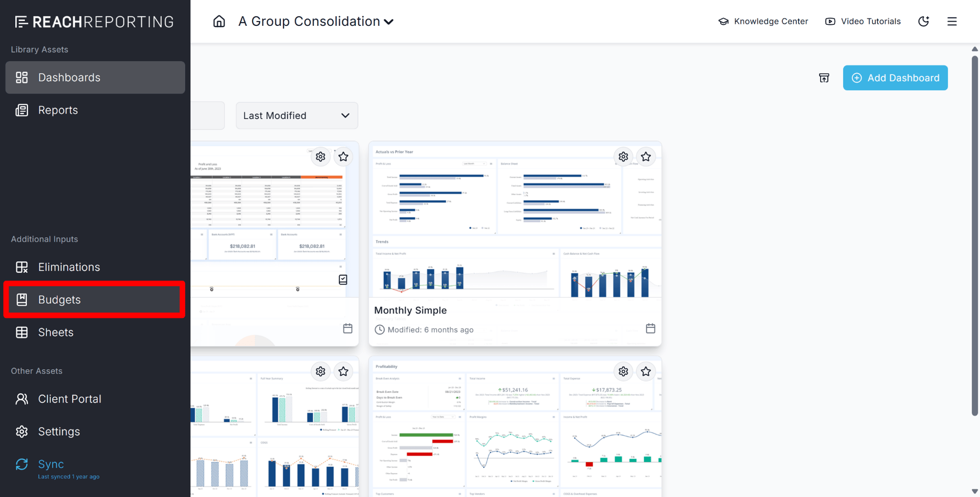This screenshot has height=497, width=980.
Task: Open the Dashboards library section
Action: (95, 77)
